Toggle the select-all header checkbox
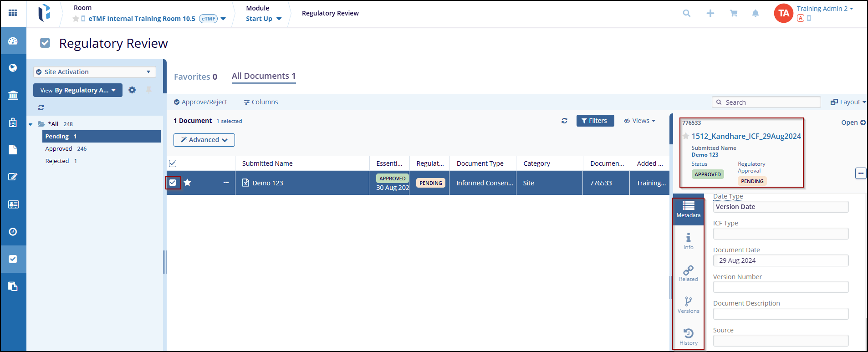Image resolution: width=868 pixels, height=352 pixels. [173, 163]
